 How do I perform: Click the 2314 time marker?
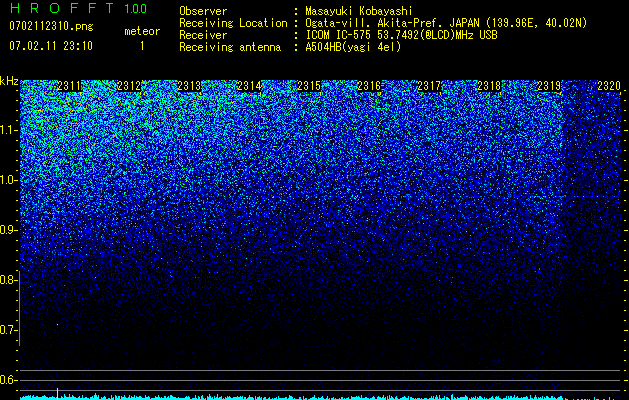[250, 86]
